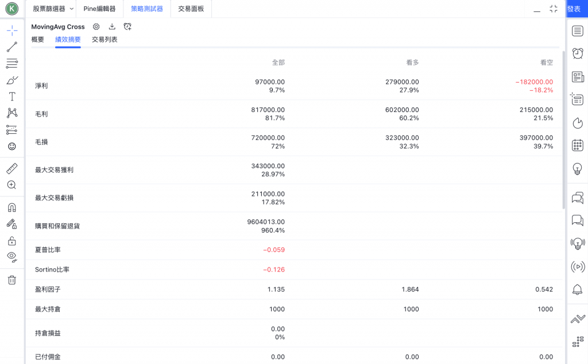Open notifications bell icon
Screen dimensions: 588x364
click(x=578, y=289)
